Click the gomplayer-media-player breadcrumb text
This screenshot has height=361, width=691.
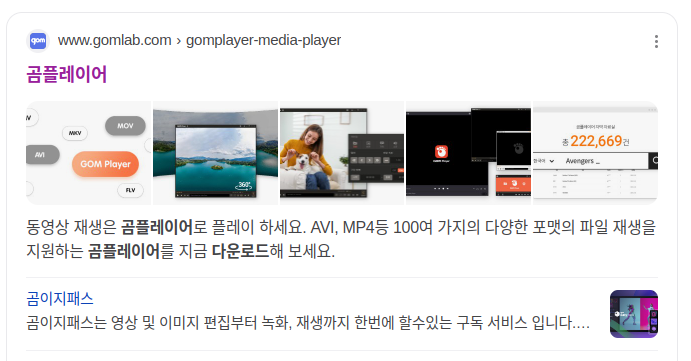(x=264, y=40)
